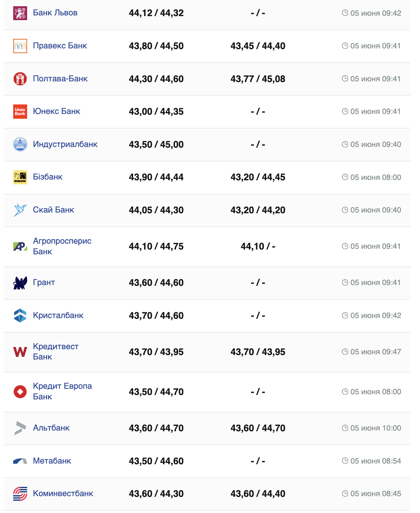Click the clock icon beside Альтбанк 10:00
The height and width of the screenshot is (513, 420).
(345, 428)
